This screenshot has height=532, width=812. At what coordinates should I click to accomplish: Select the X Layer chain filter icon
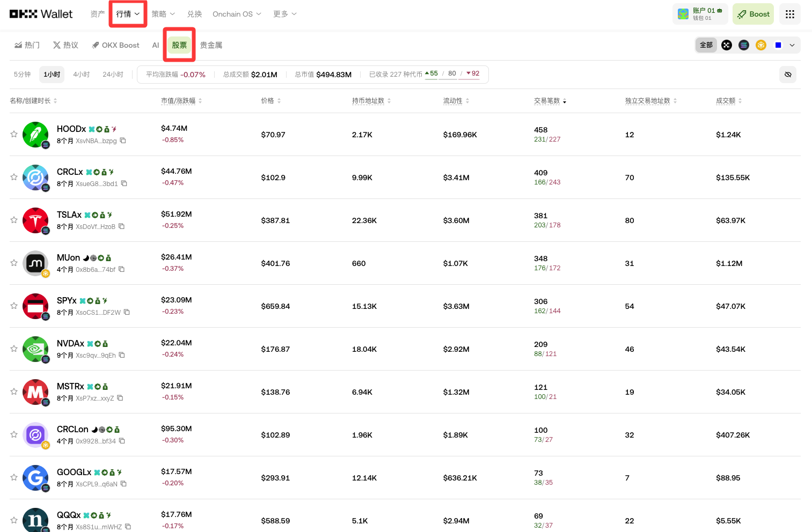coord(726,45)
